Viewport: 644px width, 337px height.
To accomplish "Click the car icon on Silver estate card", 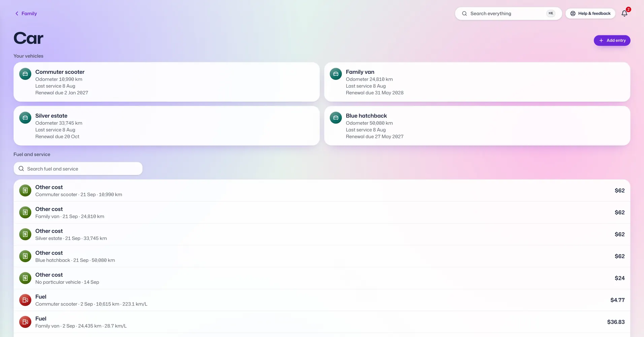I will (x=25, y=118).
